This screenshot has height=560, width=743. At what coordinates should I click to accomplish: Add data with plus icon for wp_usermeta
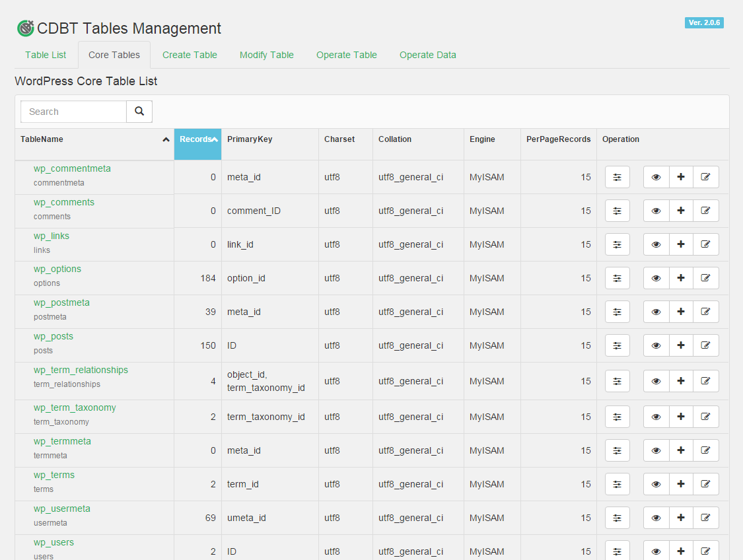[681, 518]
